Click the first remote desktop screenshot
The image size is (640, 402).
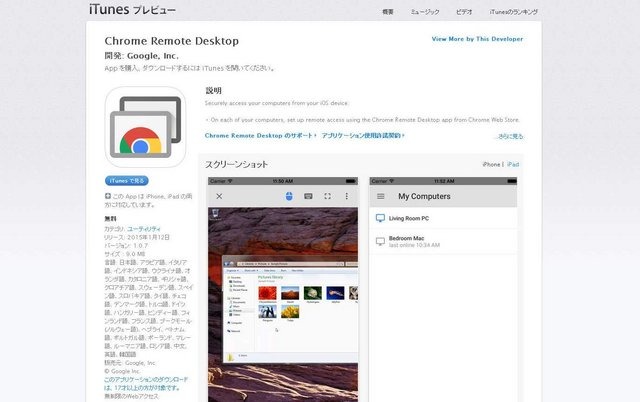(283, 289)
